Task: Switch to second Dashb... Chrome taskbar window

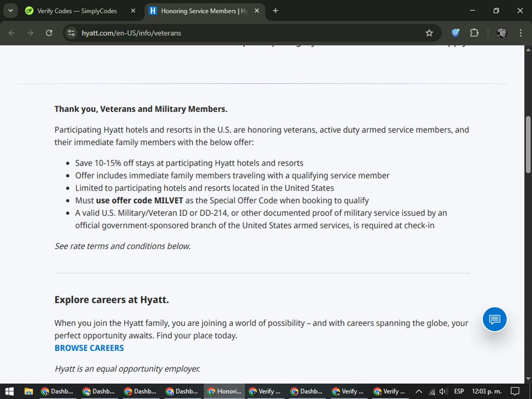Action: pos(99,391)
